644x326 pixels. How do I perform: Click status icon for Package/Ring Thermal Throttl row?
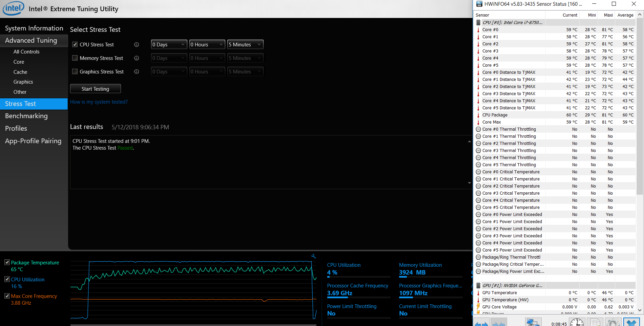pos(478,257)
